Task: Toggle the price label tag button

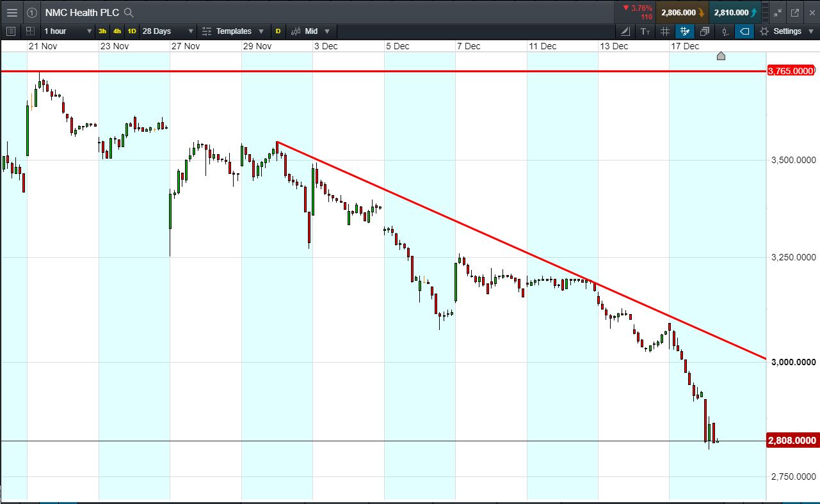Action: pos(744,31)
